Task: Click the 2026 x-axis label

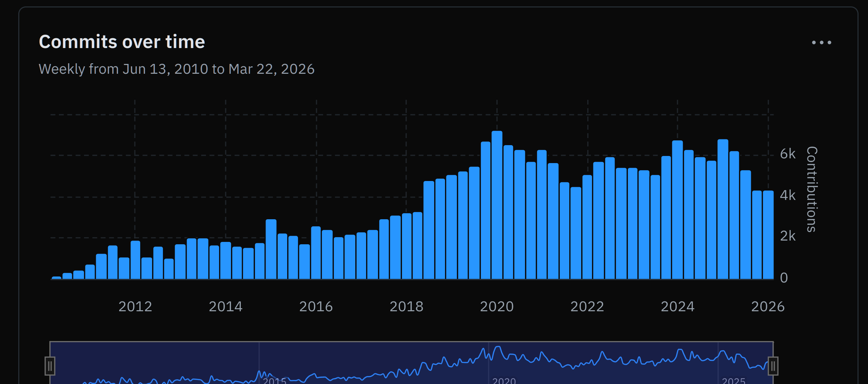Action: tap(768, 307)
